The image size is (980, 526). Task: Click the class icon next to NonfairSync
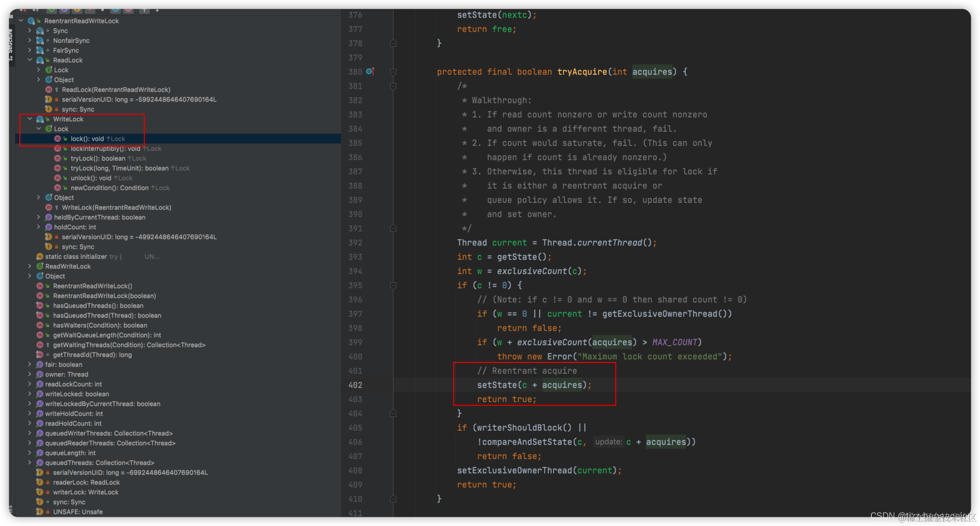click(40, 41)
